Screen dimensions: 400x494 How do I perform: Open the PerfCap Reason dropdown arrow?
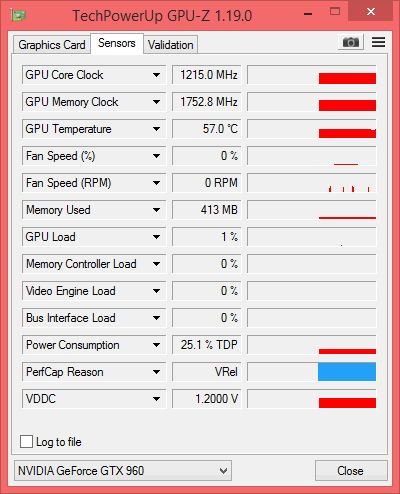[x=156, y=372]
